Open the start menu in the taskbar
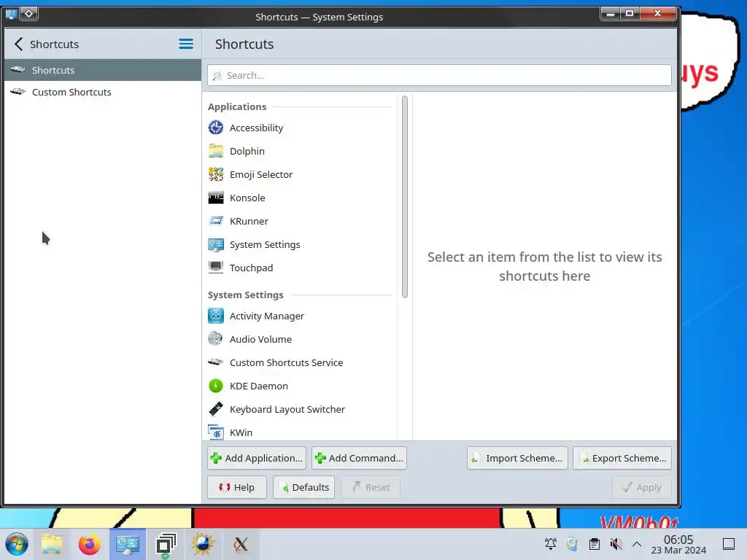The height and width of the screenshot is (560, 747). pyautogui.click(x=17, y=544)
